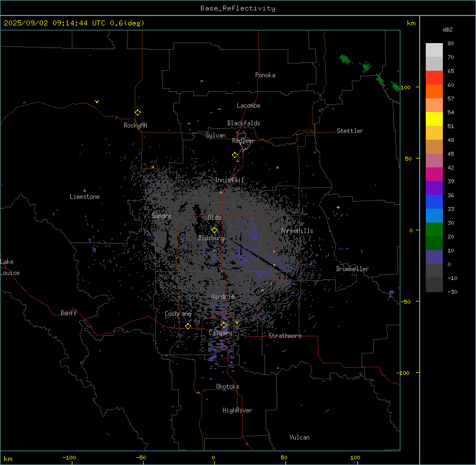The image size is (476, 465).
Task: Click the Cochrane label
Action: (178, 314)
